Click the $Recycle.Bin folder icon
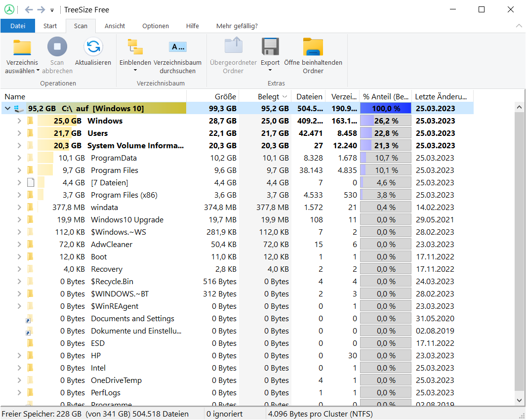This screenshot has width=526, height=420. pos(30,282)
